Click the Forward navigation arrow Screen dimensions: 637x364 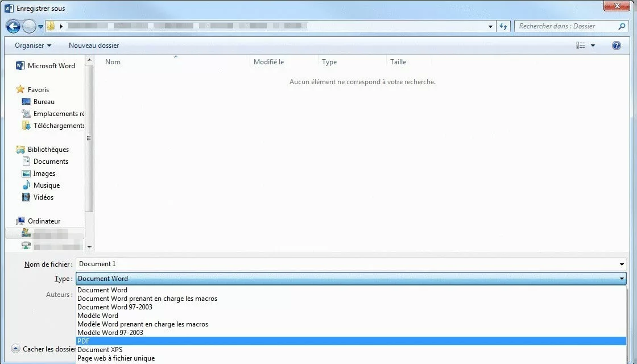pos(29,26)
